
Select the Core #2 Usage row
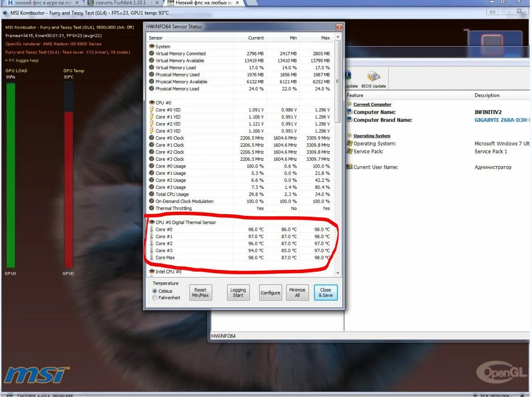click(240, 180)
